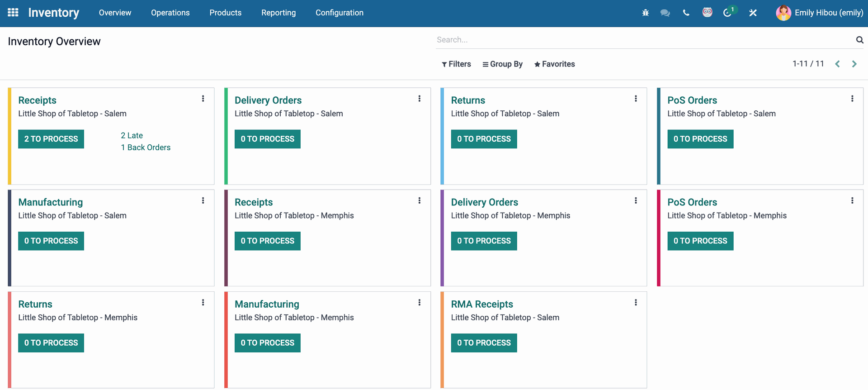Click 2 TO PROCESS on Receipts Salem

tap(51, 139)
